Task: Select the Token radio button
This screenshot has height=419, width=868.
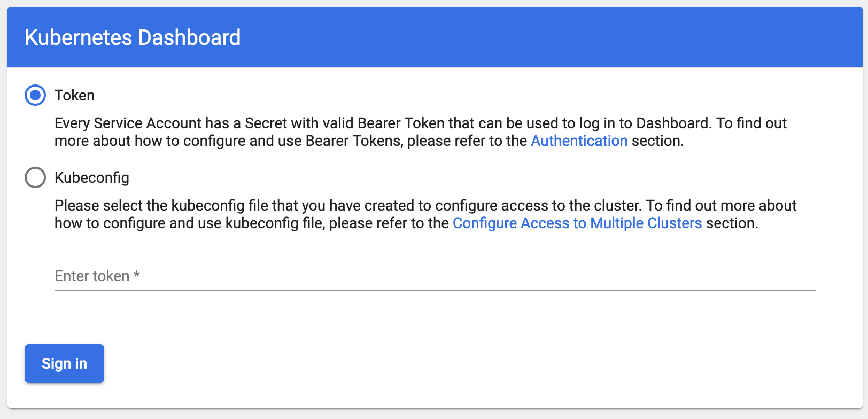Action: [x=35, y=95]
